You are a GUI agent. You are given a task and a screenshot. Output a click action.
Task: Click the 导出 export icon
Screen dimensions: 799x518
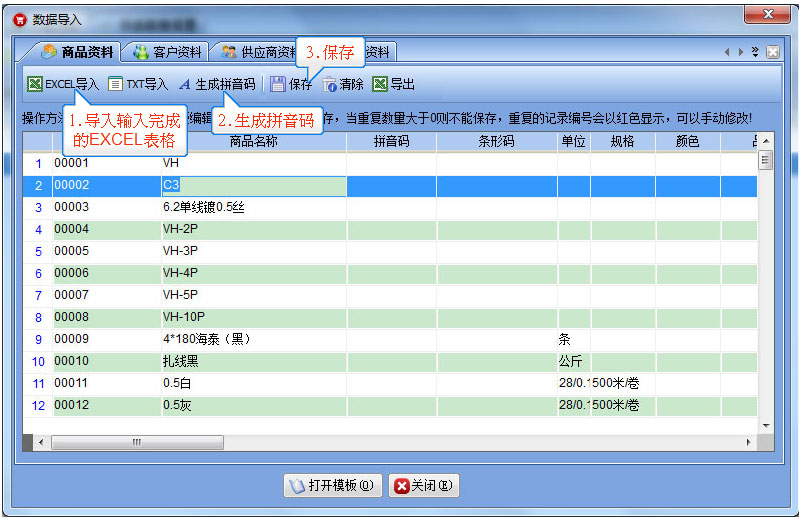[380, 85]
